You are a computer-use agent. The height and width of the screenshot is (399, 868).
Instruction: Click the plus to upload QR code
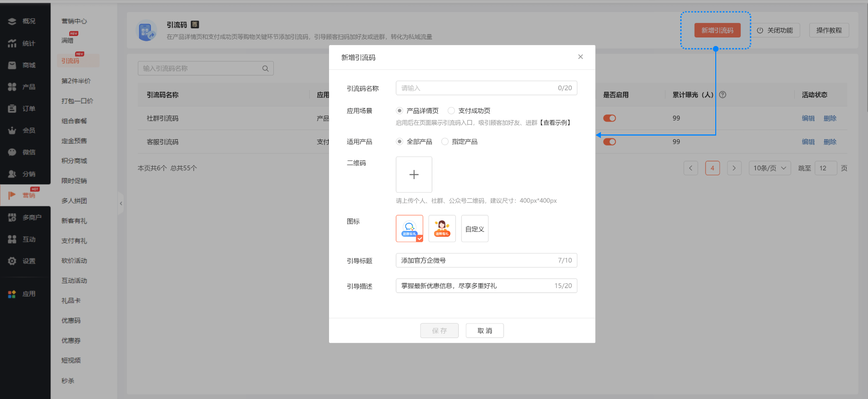[x=414, y=175]
